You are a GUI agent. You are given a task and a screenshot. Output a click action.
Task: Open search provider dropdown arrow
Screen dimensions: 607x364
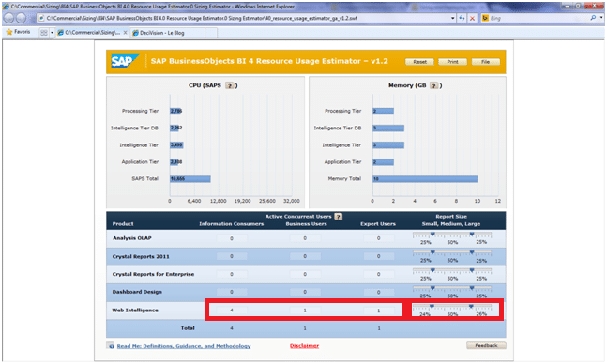pyautogui.click(x=601, y=18)
